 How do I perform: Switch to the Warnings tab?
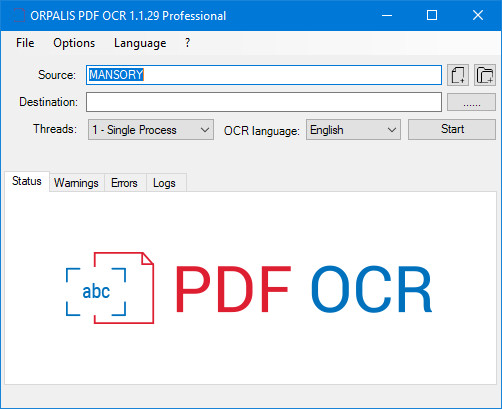tap(76, 183)
